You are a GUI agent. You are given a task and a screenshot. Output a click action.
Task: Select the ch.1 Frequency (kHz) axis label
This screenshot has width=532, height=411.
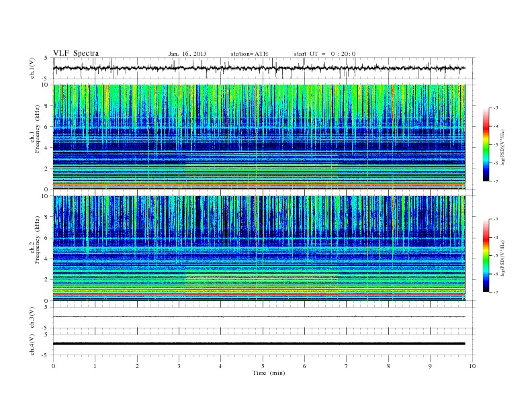coord(35,129)
